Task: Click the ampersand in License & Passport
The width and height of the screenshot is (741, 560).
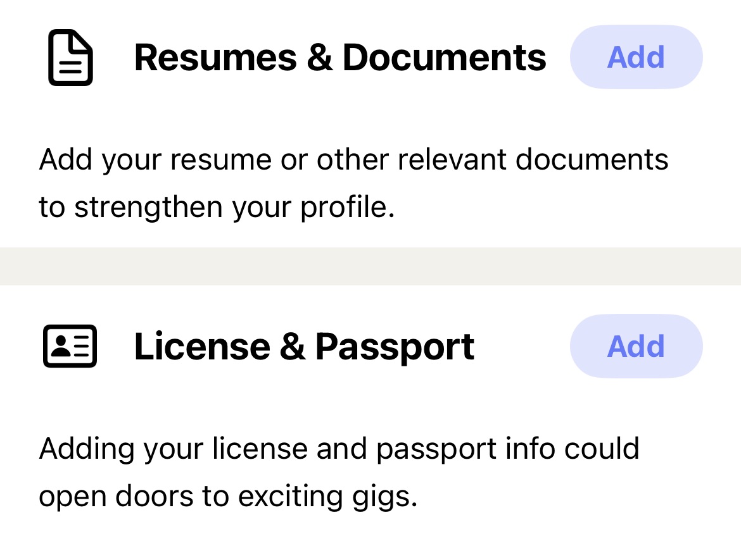Action: pyautogui.click(x=293, y=347)
